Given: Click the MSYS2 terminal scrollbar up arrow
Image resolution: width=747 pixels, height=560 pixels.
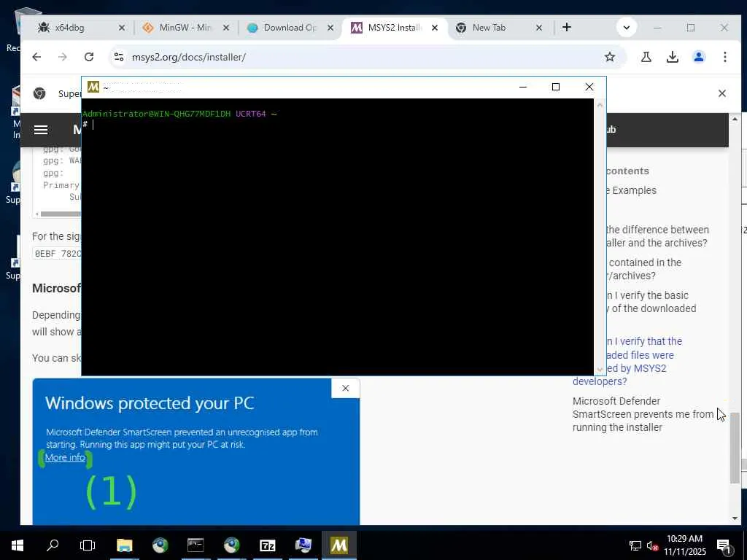Looking at the screenshot, I should [x=600, y=104].
